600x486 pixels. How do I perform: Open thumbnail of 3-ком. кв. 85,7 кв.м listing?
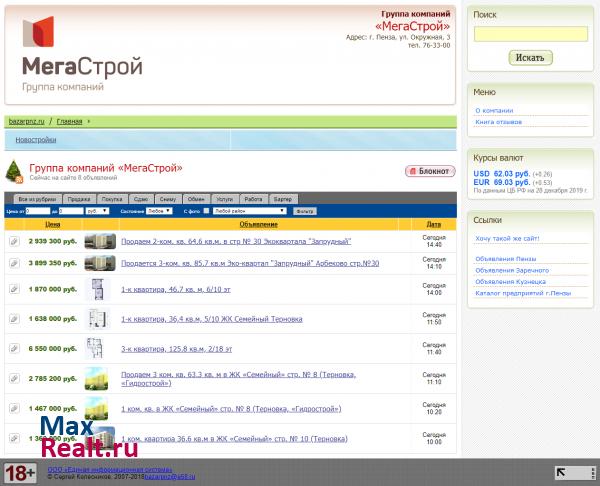[100, 263]
